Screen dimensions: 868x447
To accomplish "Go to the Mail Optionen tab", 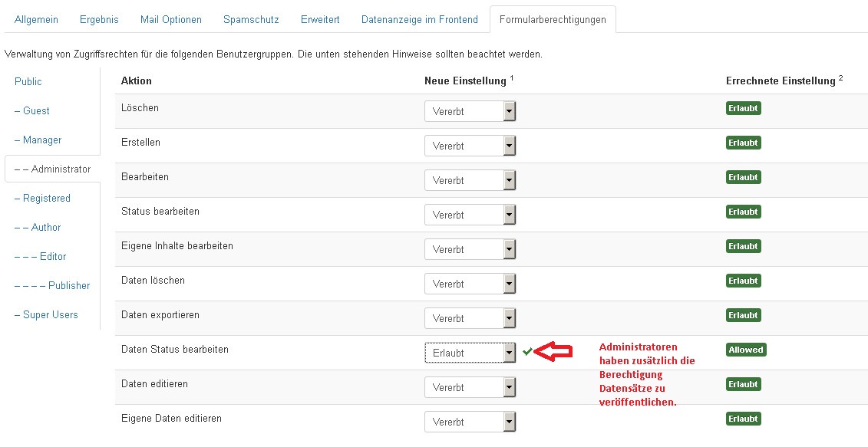I will [x=171, y=19].
